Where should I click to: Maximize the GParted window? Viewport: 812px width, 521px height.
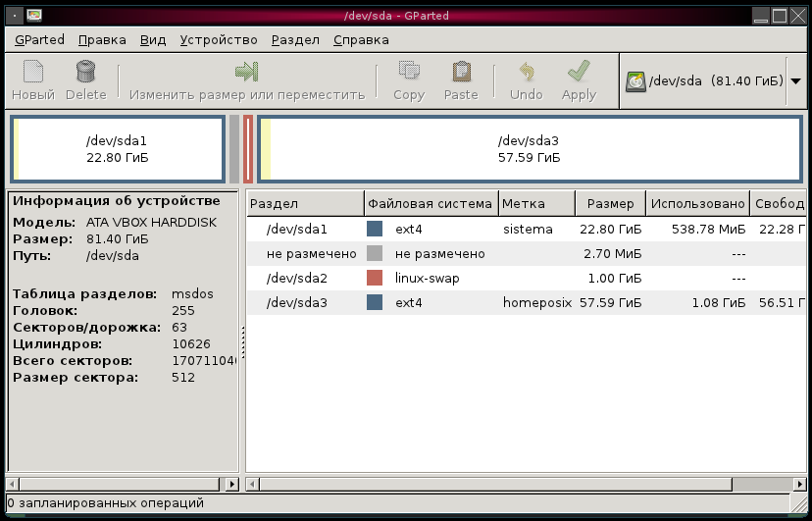click(780, 16)
